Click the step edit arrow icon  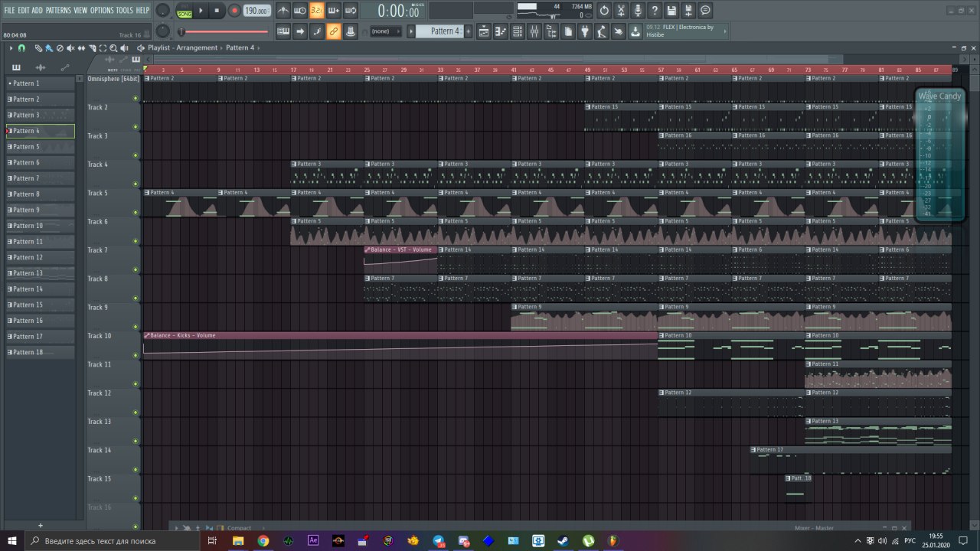click(x=300, y=31)
